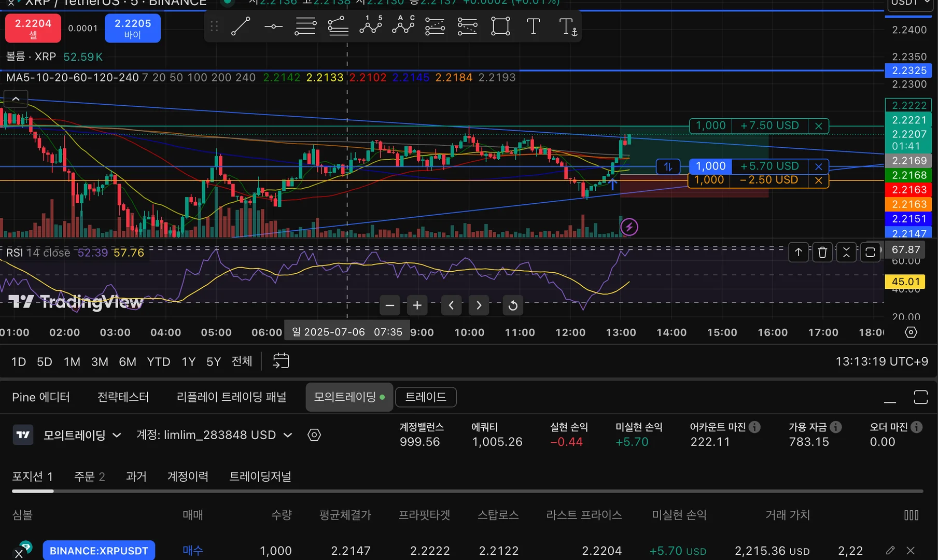
Task: Switch to the 주문 2 tab
Action: [x=90, y=477]
